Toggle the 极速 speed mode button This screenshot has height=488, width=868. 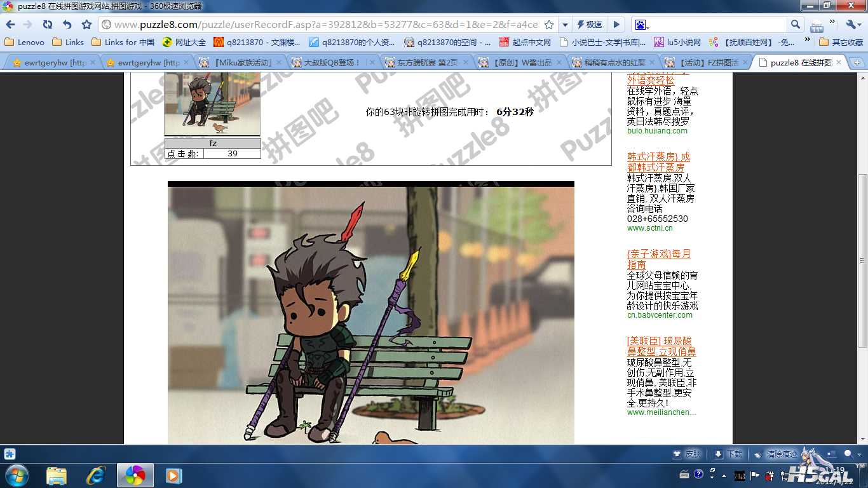tap(589, 25)
